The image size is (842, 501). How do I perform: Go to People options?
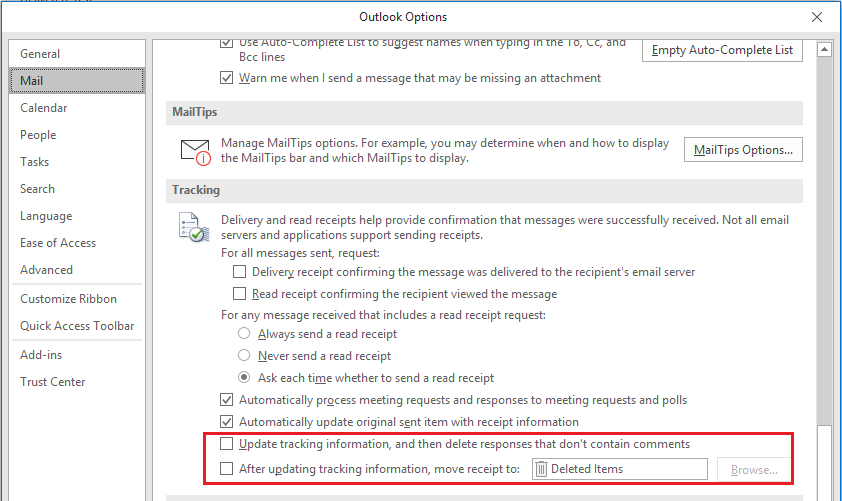pyautogui.click(x=77, y=135)
